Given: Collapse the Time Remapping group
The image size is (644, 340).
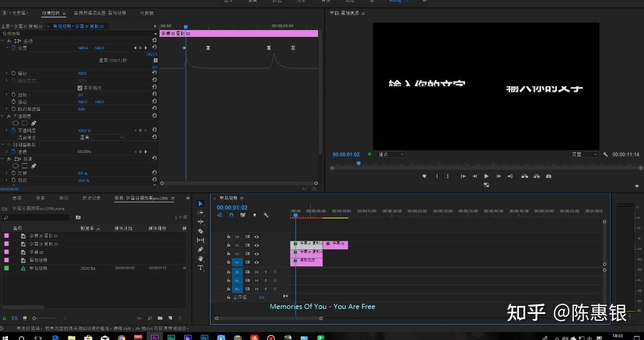Looking at the screenshot, I should pos(2,144).
